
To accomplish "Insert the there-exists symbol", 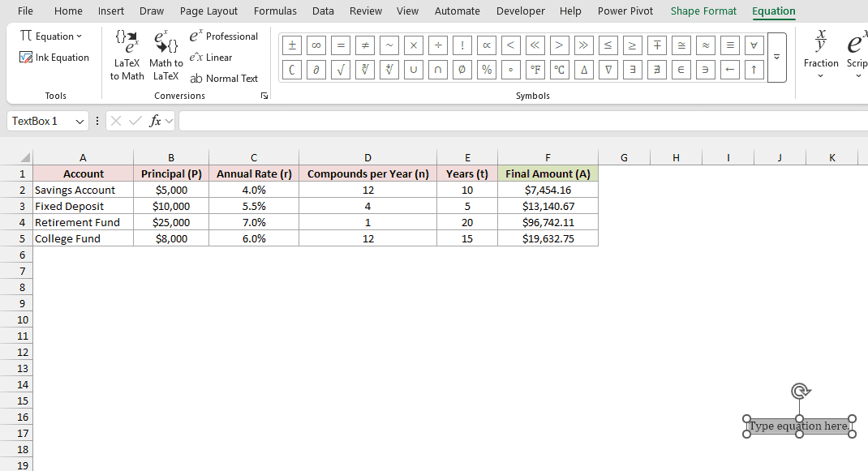I will 632,70.
